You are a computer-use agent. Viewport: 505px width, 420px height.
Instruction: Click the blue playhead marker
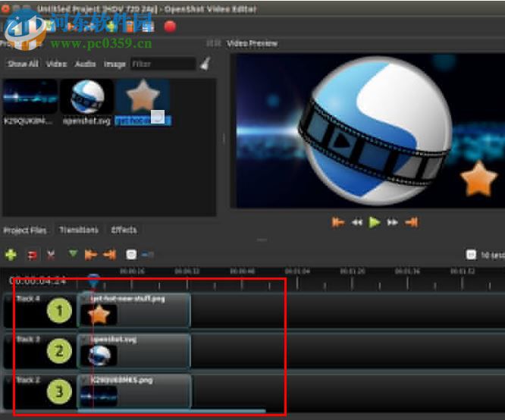pos(94,281)
